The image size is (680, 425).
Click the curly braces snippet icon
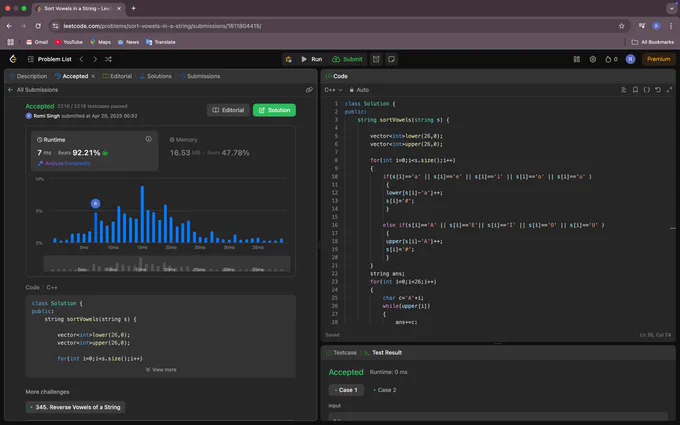point(647,90)
